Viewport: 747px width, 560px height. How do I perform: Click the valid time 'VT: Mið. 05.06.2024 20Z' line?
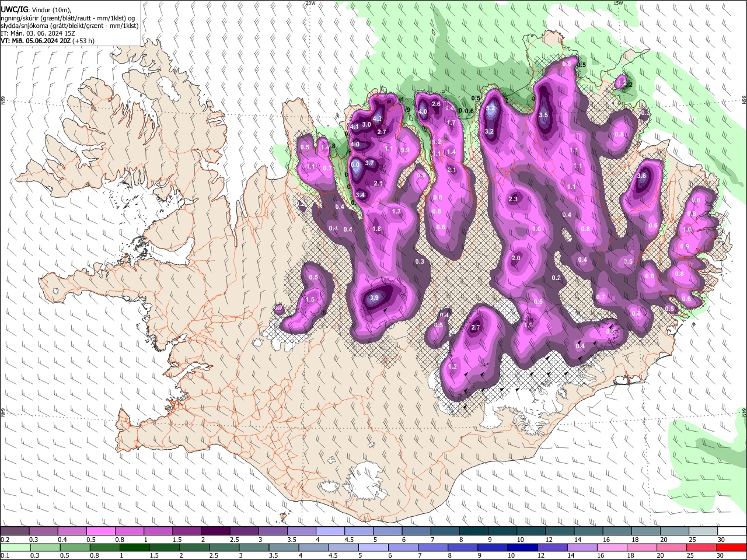click(47, 41)
